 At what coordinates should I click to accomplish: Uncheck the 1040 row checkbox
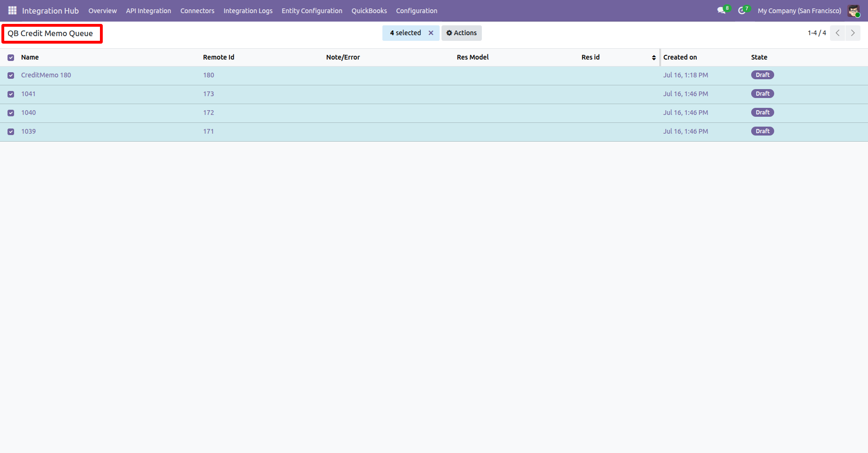point(11,113)
